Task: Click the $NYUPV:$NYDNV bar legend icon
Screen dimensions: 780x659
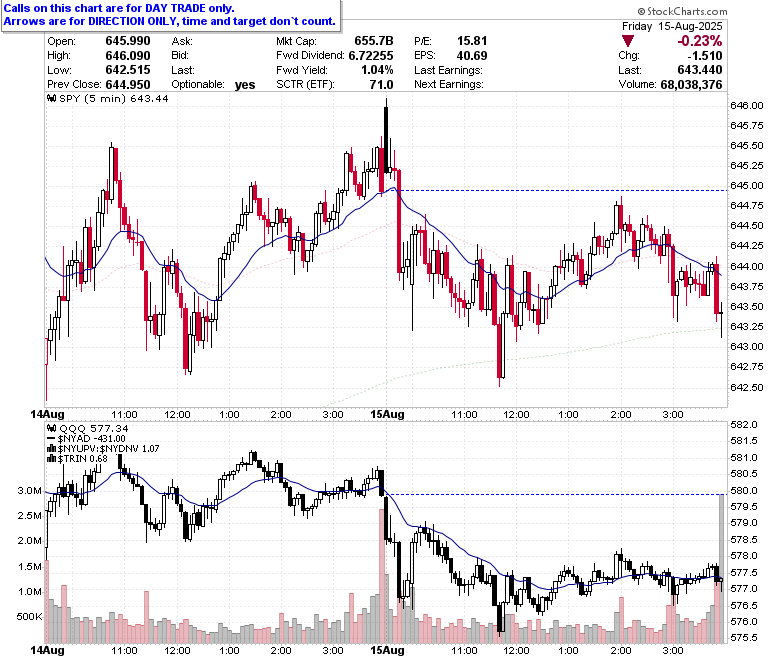Action: (x=51, y=449)
